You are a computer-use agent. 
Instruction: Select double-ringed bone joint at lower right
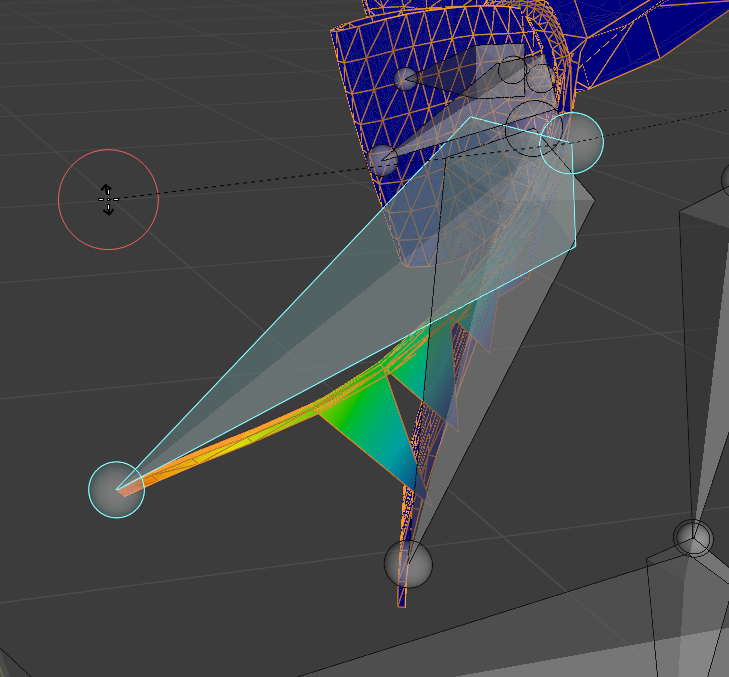coord(691,539)
